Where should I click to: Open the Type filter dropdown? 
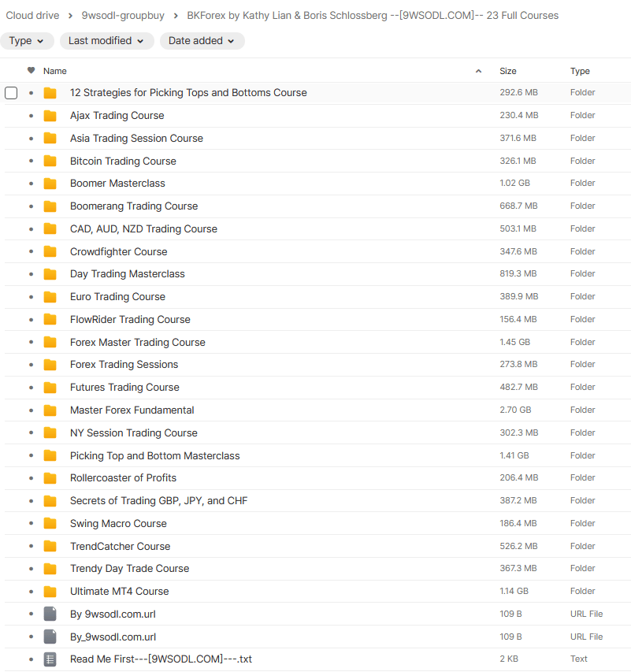click(x=28, y=41)
